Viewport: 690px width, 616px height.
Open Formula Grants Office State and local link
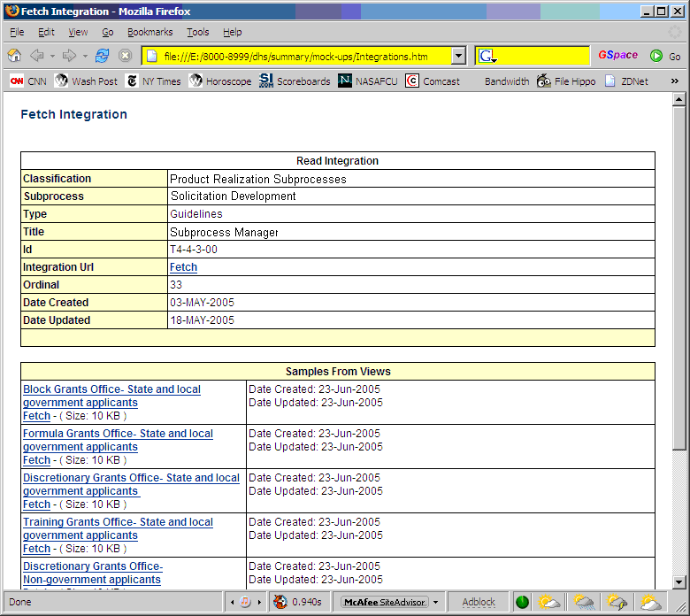pyautogui.click(x=118, y=440)
